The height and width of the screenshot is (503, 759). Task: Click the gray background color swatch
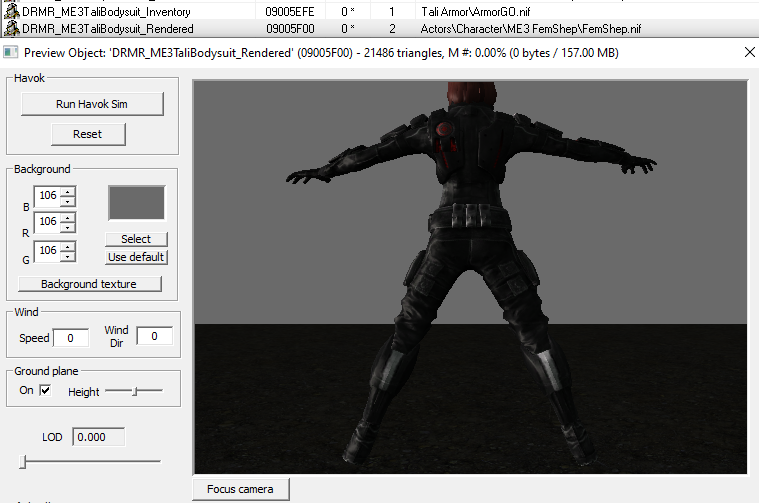[137, 203]
